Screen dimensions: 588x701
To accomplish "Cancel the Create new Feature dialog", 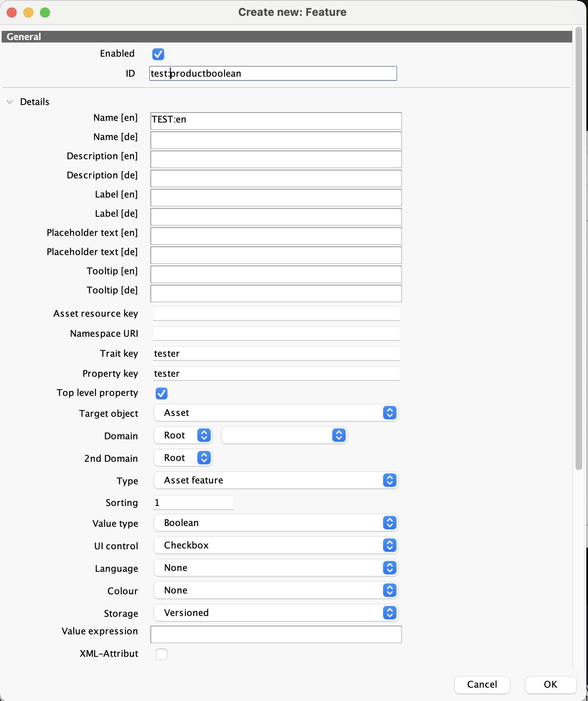I will pos(482,685).
